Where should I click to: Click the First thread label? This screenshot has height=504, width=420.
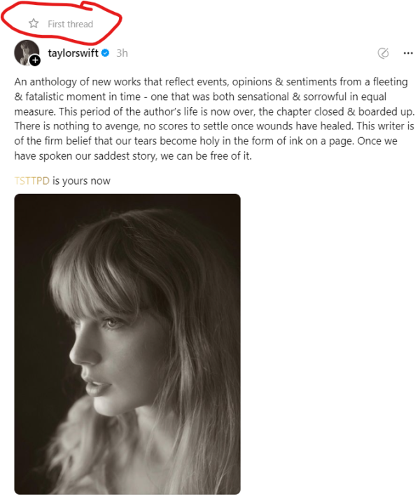(x=70, y=24)
